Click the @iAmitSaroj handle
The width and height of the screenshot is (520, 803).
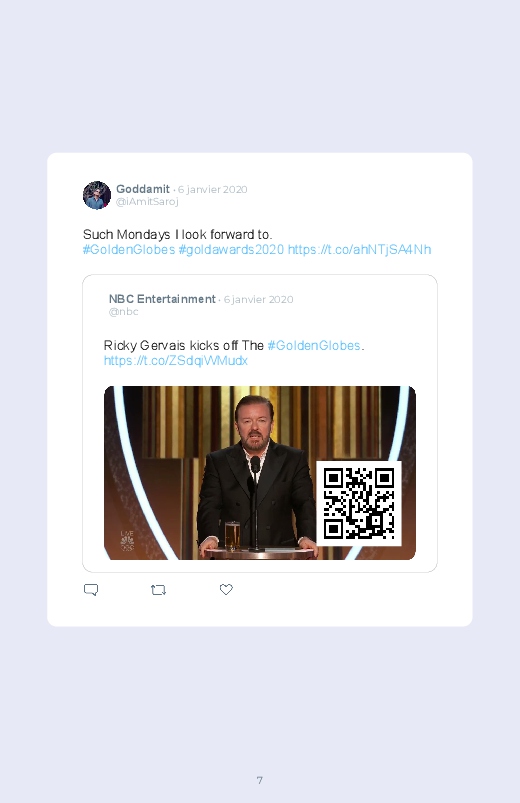point(147,201)
